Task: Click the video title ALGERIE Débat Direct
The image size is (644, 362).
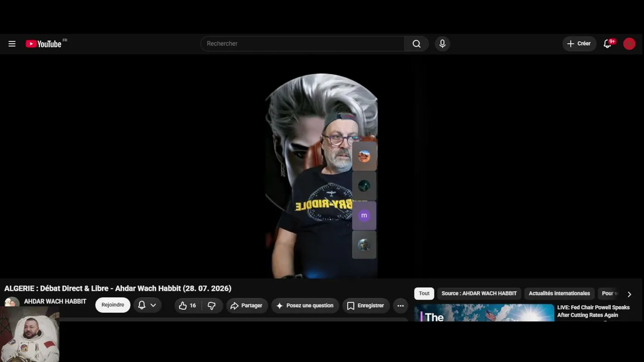Action: pyautogui.click(x=118, y=289)
